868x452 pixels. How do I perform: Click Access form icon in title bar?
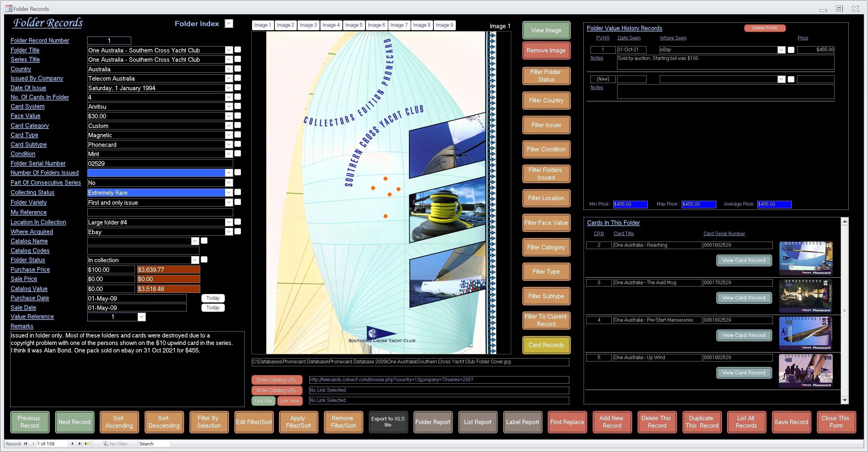click(8, 8)
